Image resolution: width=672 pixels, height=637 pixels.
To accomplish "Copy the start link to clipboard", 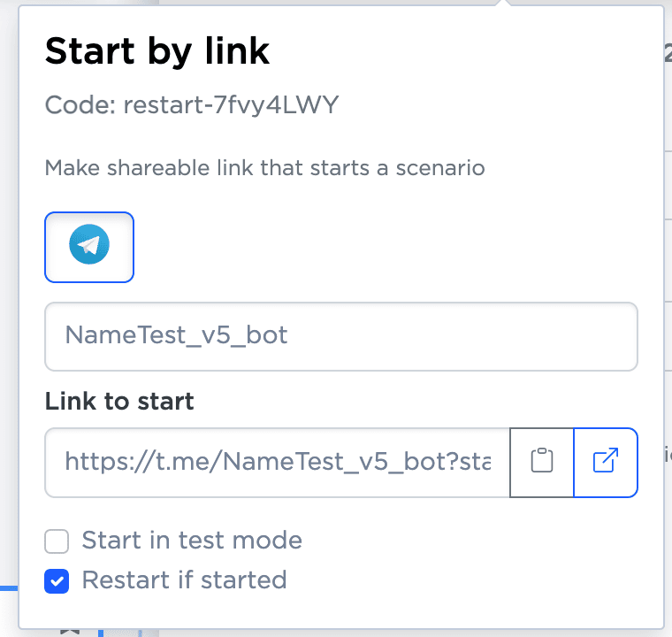I will 542,461.
